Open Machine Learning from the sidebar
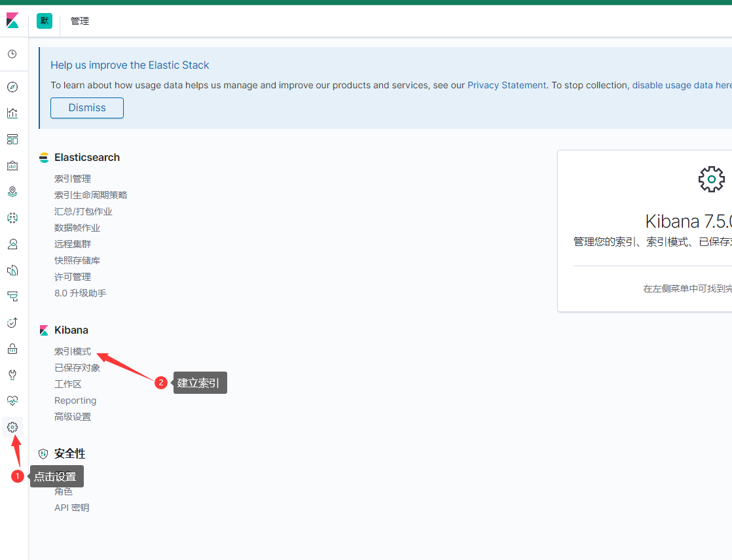Screen dimensions: 732x560 click(x=12, y=218)
